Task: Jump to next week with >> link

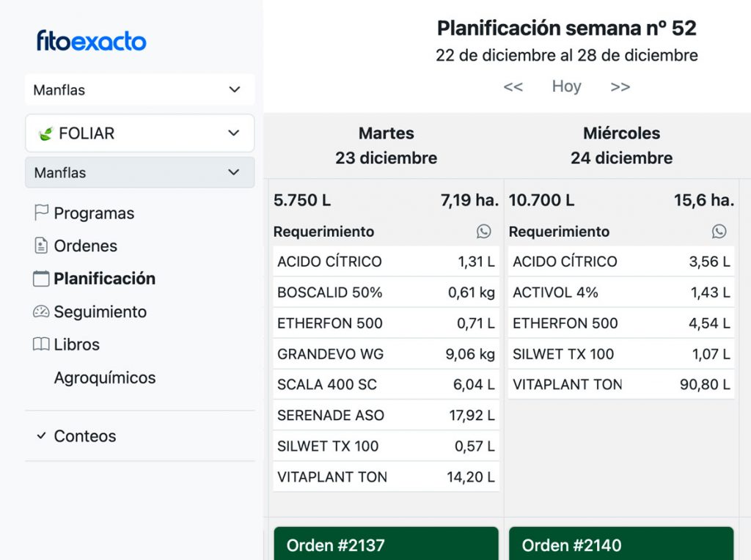Action: coord(620,86)
